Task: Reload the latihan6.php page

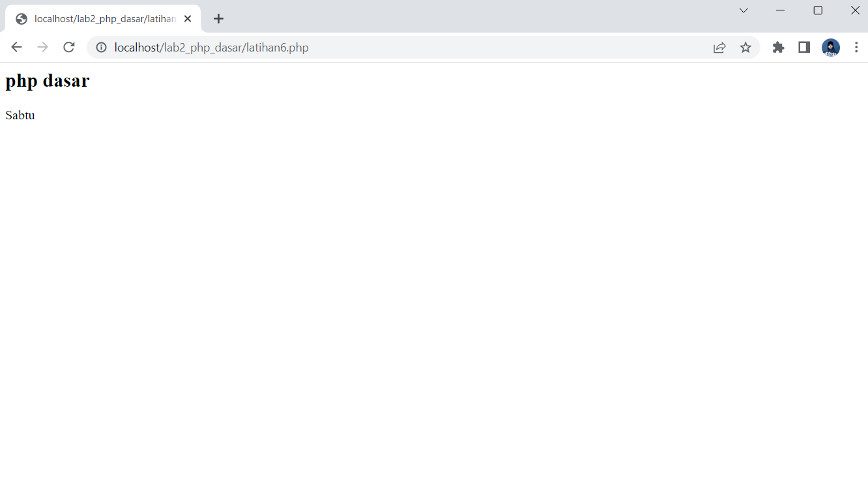Action: pos(69,48)
